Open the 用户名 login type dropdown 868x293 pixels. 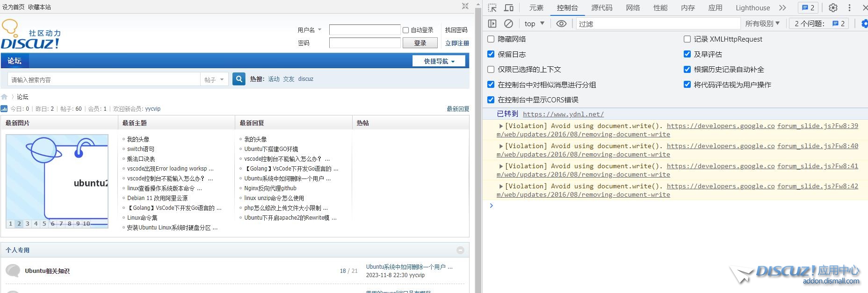[x=310, y=30]
